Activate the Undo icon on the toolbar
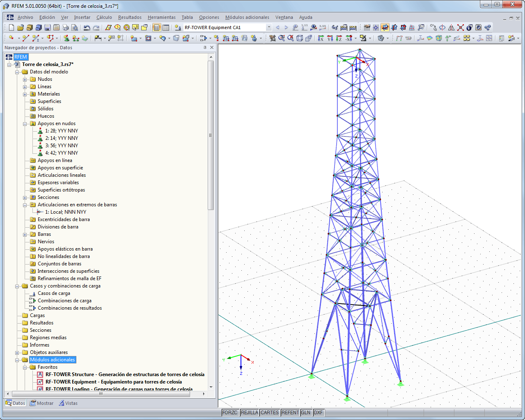The width and height of the screenshot is (525, 420). click(87, 27)
